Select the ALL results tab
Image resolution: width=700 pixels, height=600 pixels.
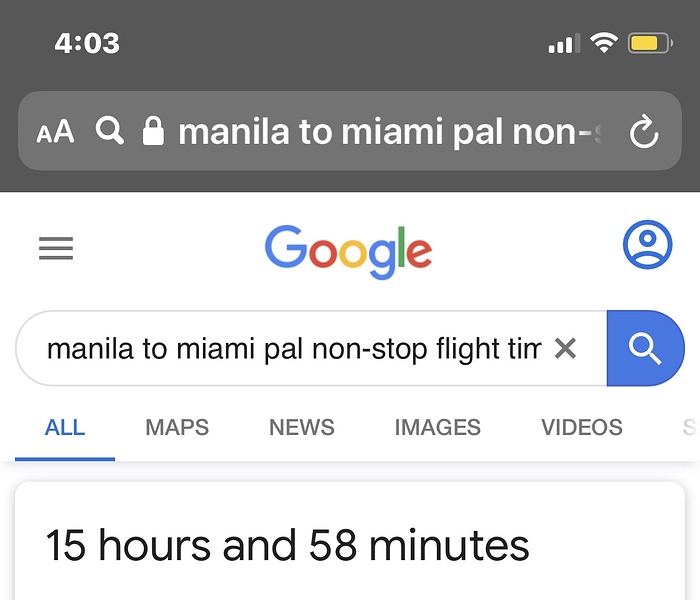click(x=65, y=428)
